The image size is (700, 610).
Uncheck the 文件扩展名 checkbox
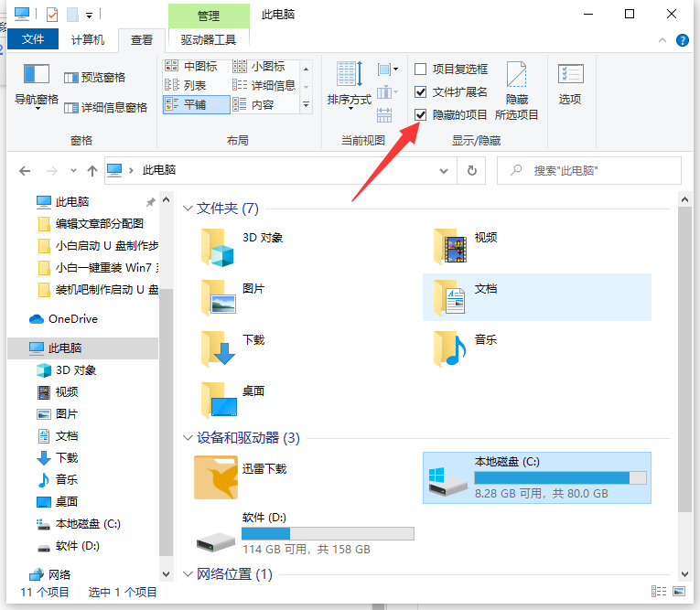421,91
